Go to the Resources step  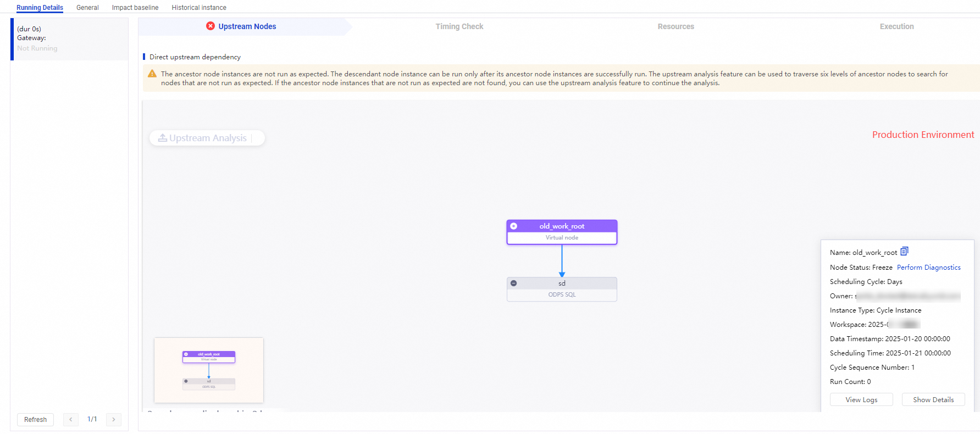click(x=676, y=26)
